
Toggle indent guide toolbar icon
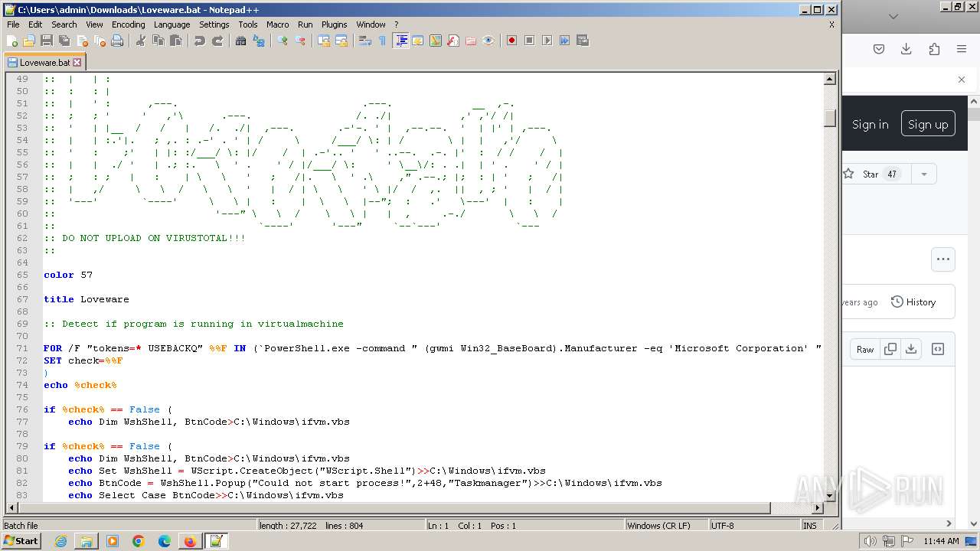[x=400, y=41]
